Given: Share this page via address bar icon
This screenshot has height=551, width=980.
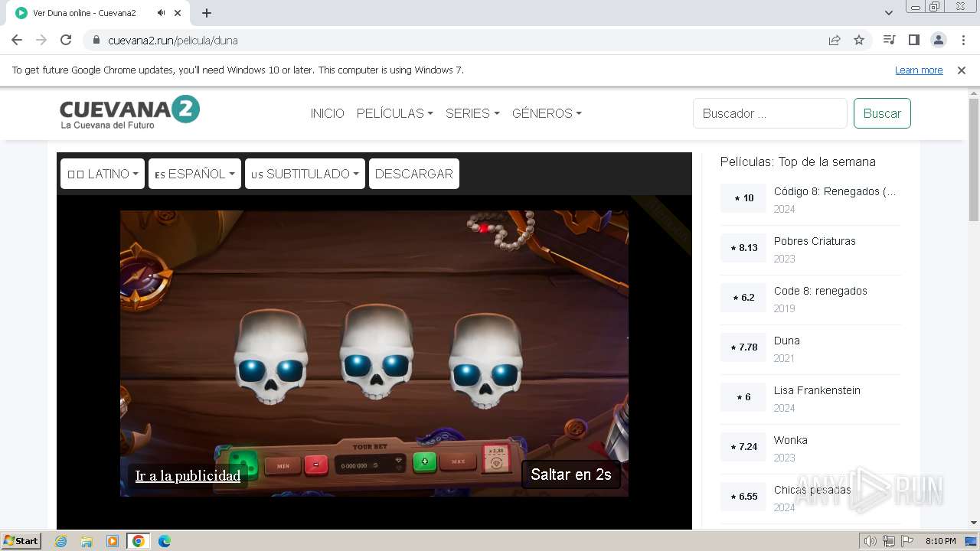Looking at the screenshot, I should click(835, 41).
